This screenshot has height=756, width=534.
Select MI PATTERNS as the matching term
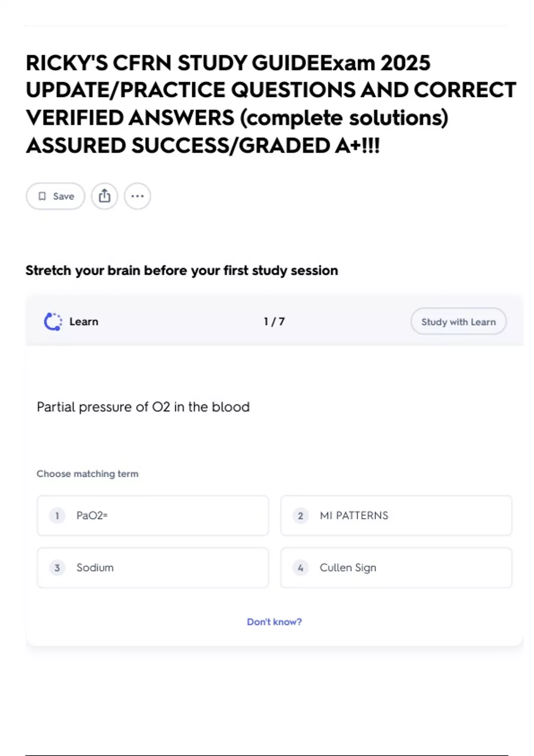click(x=396, y=516)
